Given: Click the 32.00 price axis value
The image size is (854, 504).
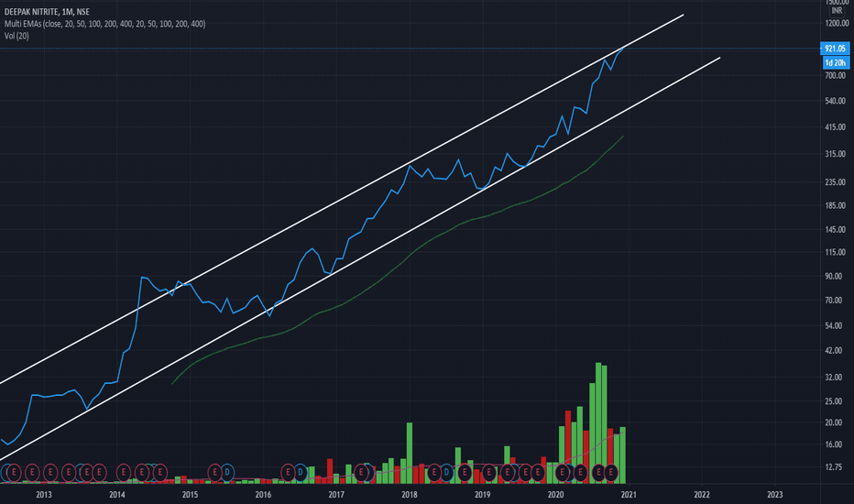Looking at the screenshot, I should point(834,377).
